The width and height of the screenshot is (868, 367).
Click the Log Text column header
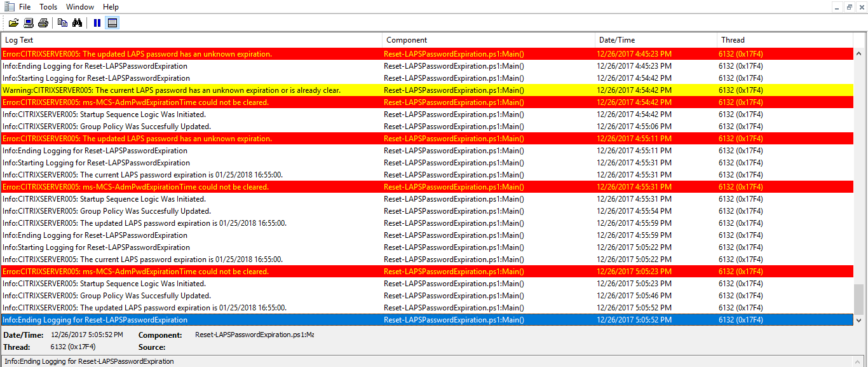tap(191, 40)
